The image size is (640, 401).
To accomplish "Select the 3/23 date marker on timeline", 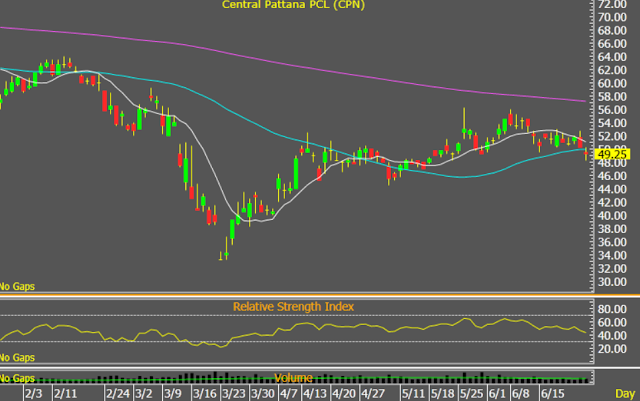I will click(x=234, y=394).
